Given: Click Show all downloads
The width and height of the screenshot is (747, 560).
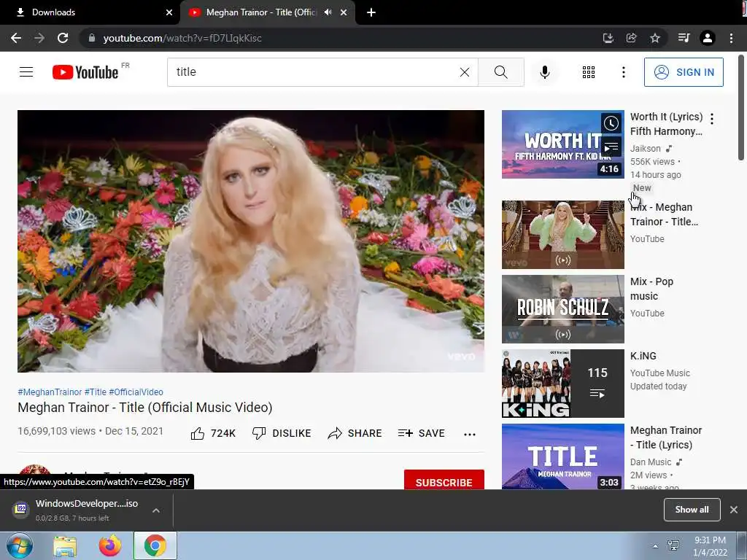Looking at the screenshot, I should 692,510.
